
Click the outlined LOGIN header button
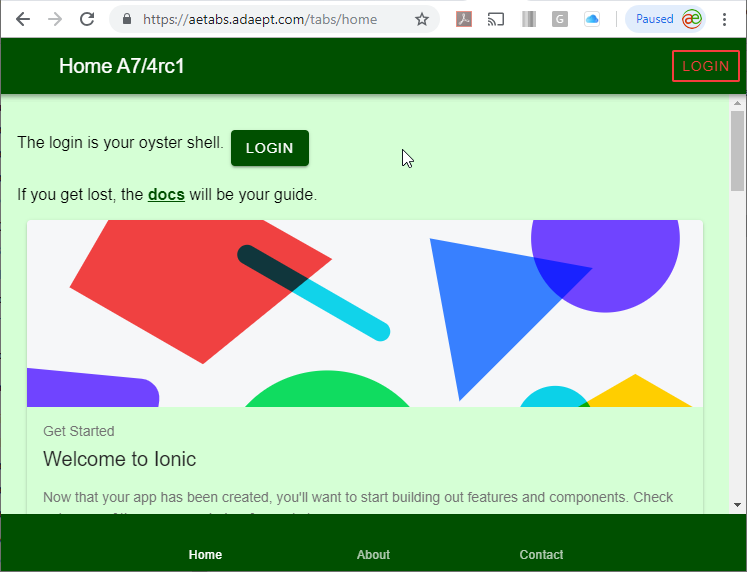pos(705,66)
